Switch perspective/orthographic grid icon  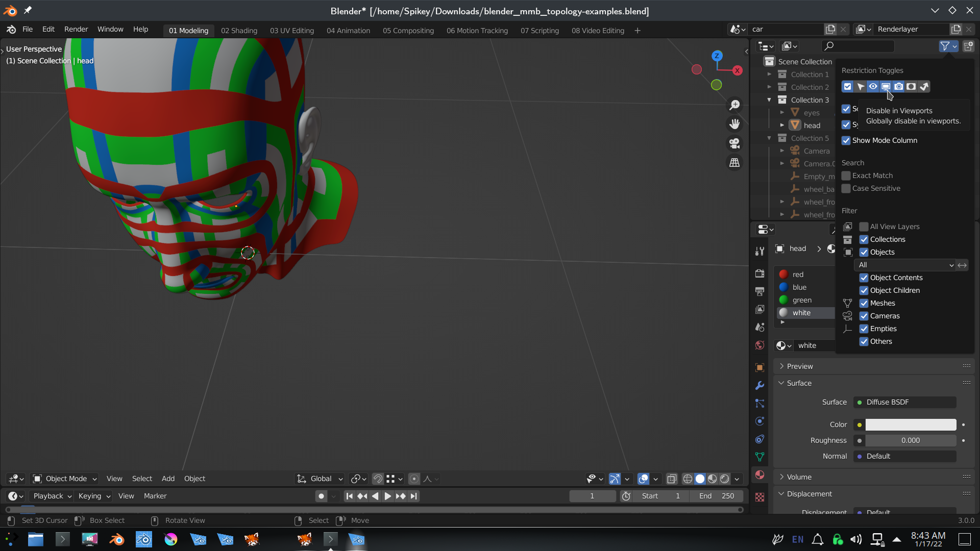pyautogui.click(x=734, y=163)
